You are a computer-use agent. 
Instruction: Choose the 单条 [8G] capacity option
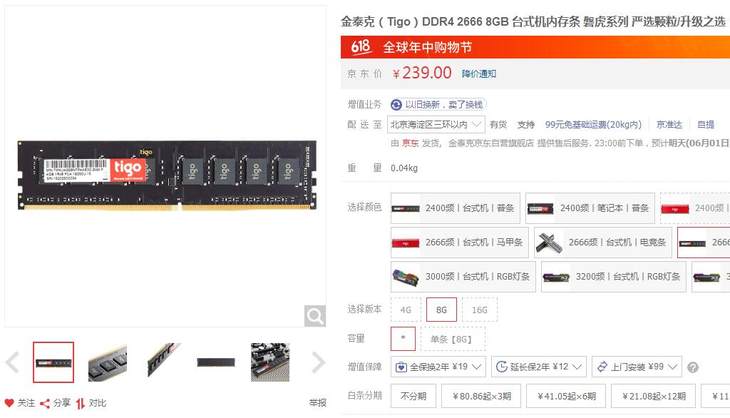[x=453, y=339]
